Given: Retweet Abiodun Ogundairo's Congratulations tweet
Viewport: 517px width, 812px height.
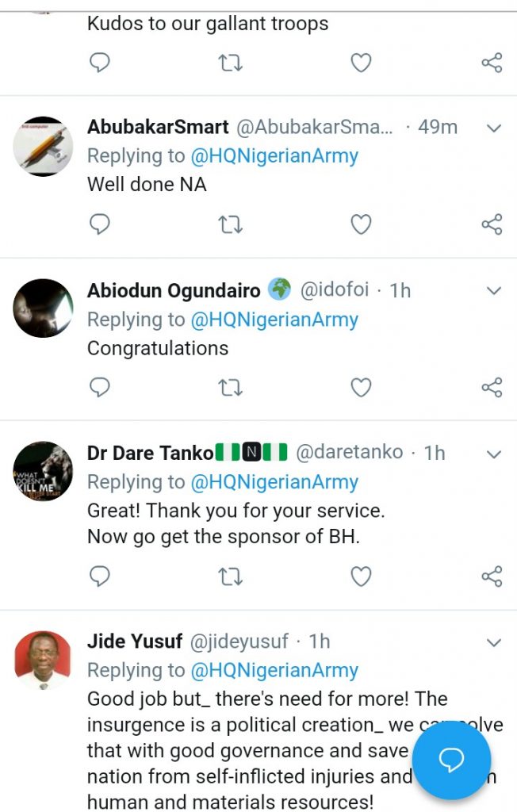Looking at the screenshot, I should pos(230,387).
